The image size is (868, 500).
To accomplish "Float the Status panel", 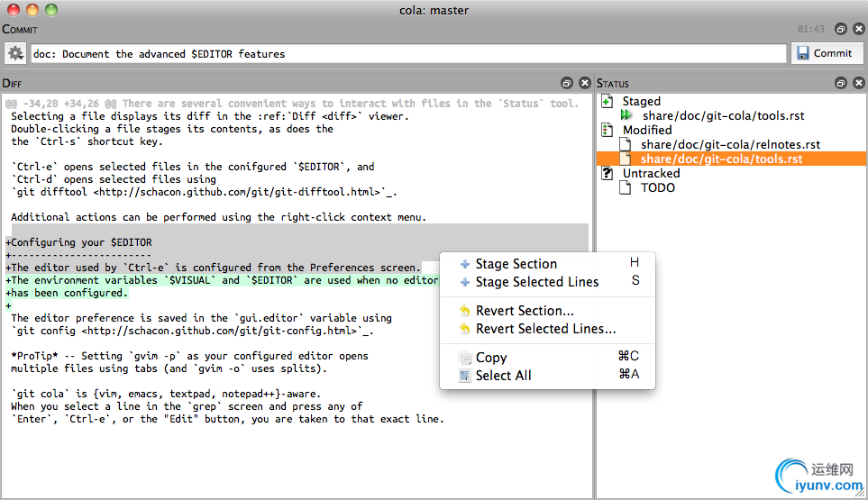I will [x=840, y=83].
